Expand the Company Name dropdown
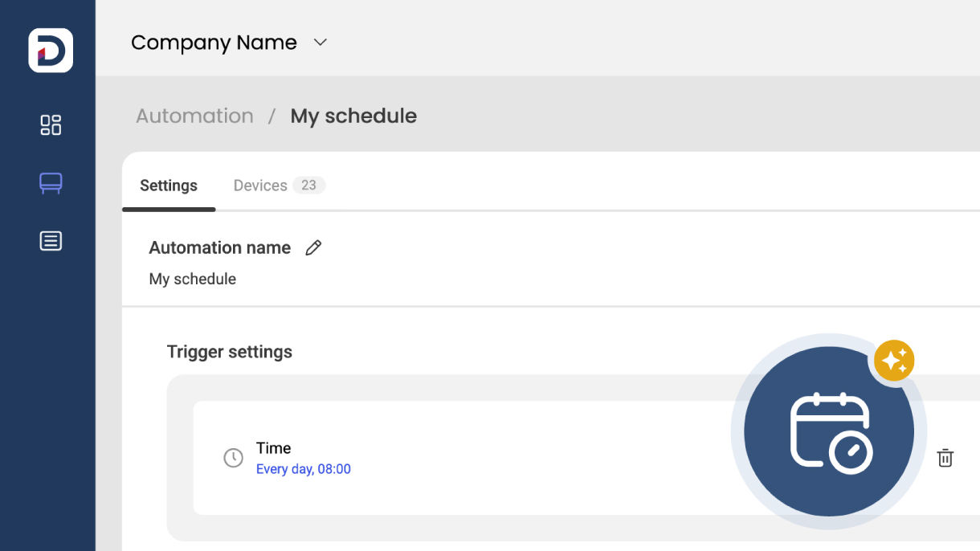 [x=214, y=43]
